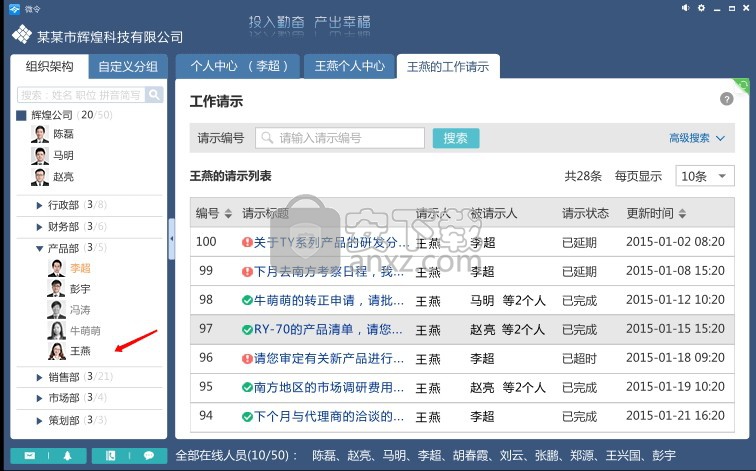Click 陈磊's avatar photo
This screenshot has height=471, width=756.
coord(40,134)
